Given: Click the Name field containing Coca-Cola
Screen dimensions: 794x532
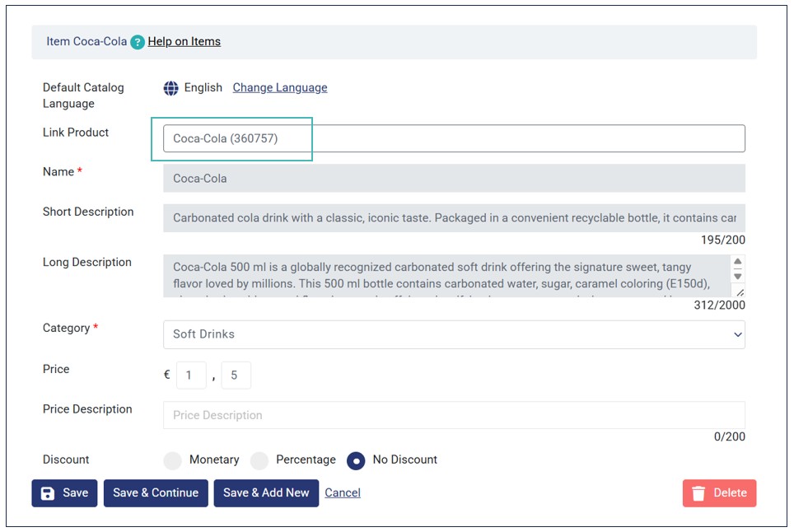Looking at the screenshot, I should pyautogui.click(x=454, y=178).
